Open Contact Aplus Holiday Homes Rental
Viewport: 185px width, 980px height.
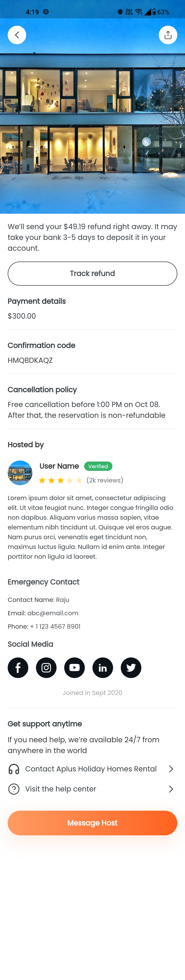pyautogui.click(x=91, y=769)
